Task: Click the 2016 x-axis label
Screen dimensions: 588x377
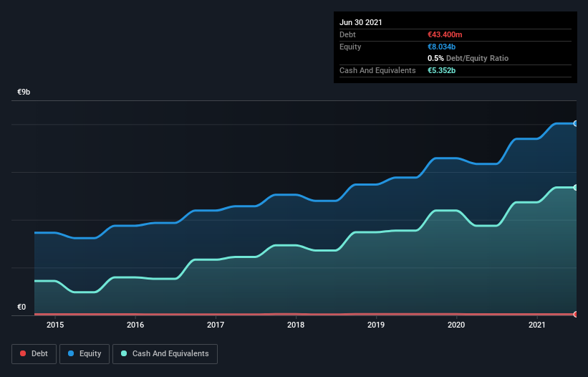Action: (135, 325)
